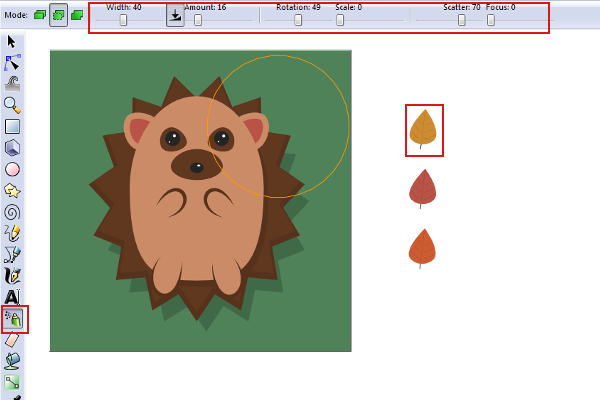Select the 3D Box tool
Screen dimensions: 600x400
click(13, 148)
